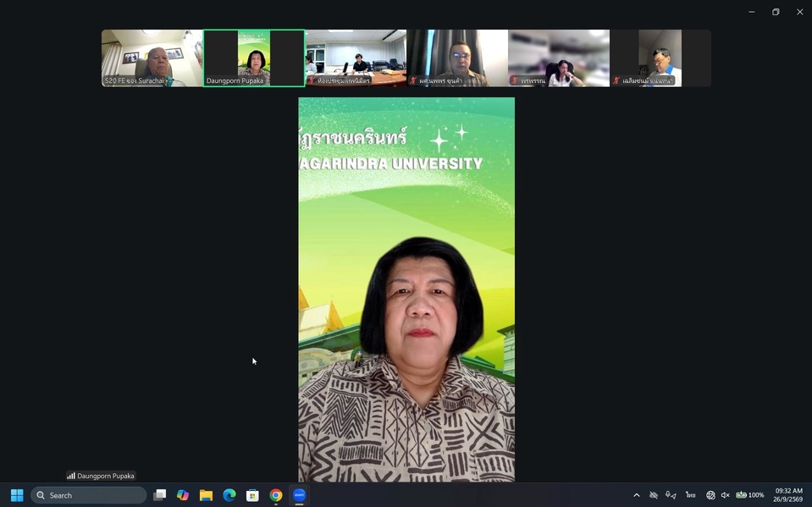The width and height of the screenshot is (812, 507).
Task: Select the S20 FE Surachai video thumbnail
Action: (152, 58)
